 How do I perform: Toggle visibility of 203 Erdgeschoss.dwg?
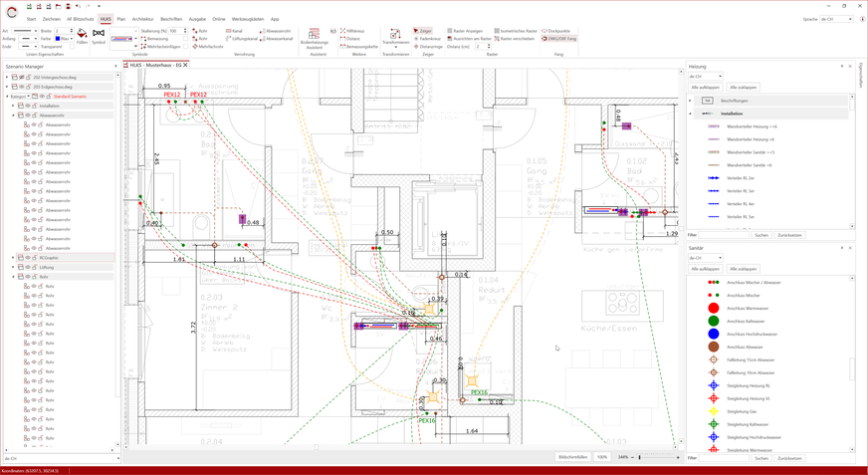pyautogui.click(x=21, y=87)
